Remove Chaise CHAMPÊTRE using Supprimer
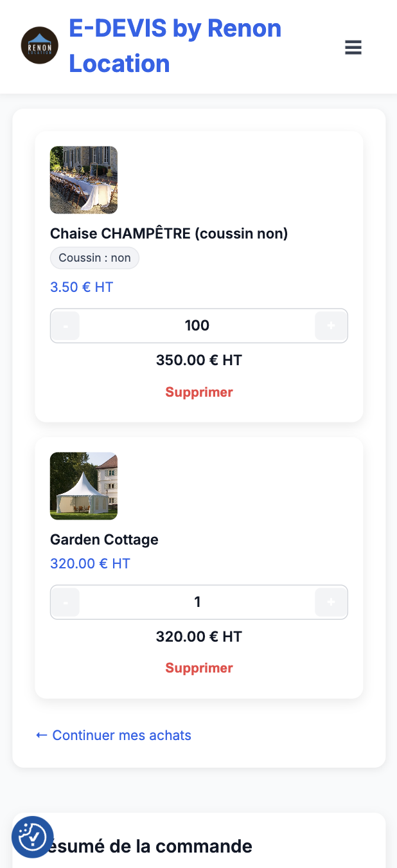The height and width of the screenshot is (868, 397). pyautogui.click(x=199, y=392)
